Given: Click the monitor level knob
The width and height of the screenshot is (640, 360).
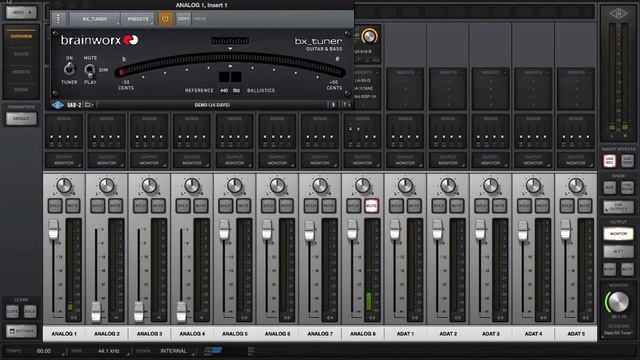Looking at the screenshot, I should [618, 301].
